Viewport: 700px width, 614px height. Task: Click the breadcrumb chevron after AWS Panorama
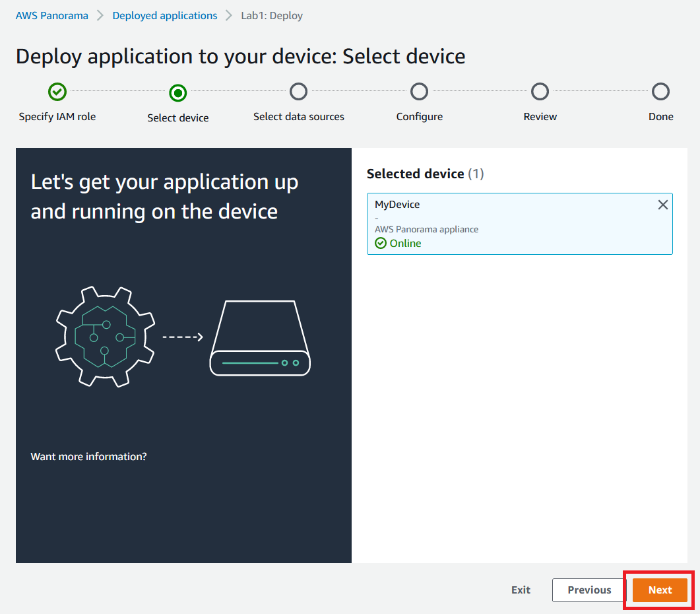coord(100,16)
